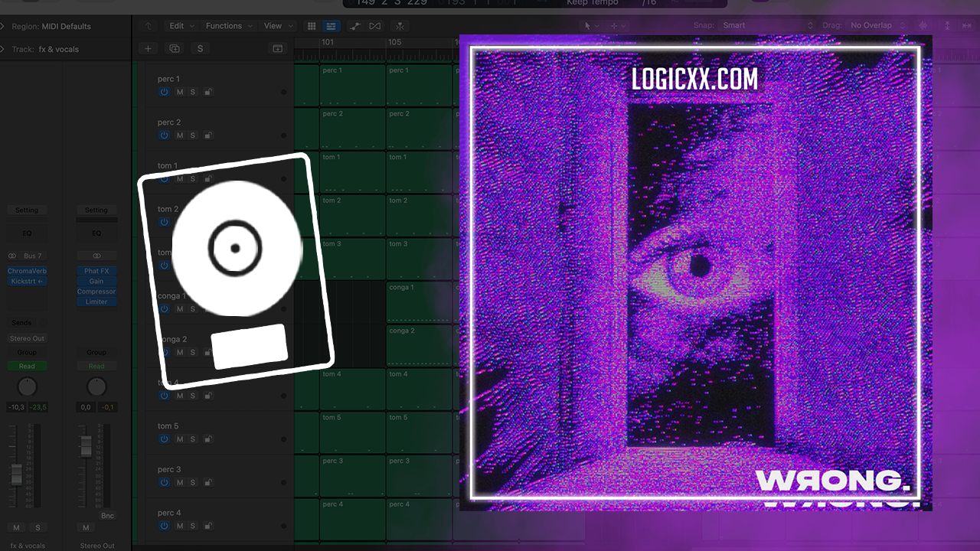Screen dimensions: 980x551
Task: Click the boxed down-arrow icon above track headers
Action: [x=277, y=48]
